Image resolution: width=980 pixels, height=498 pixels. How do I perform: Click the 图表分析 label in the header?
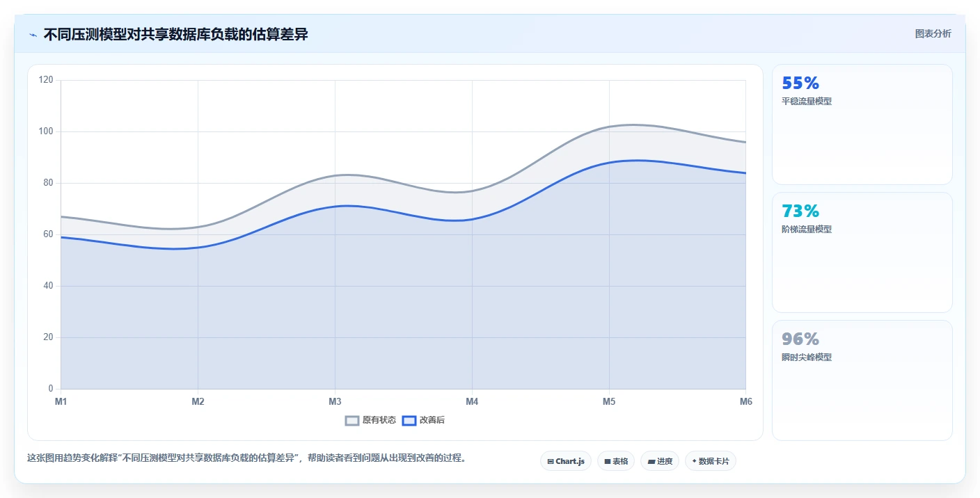933,33
